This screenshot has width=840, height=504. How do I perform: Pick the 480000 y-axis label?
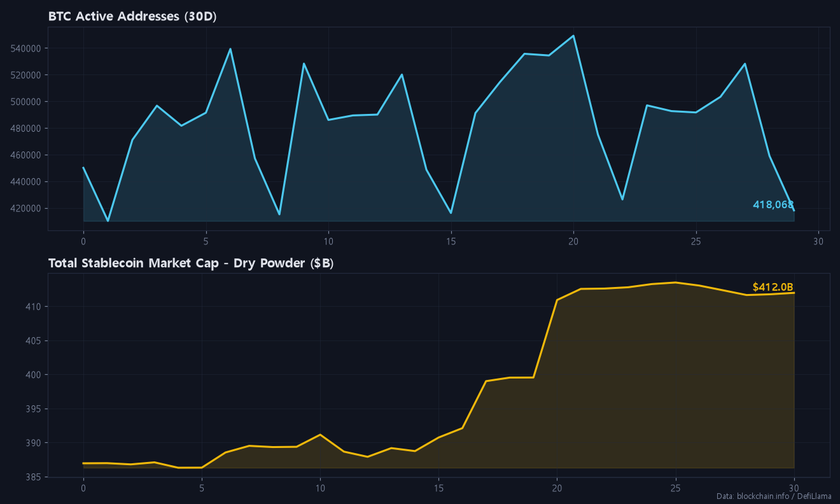[27, 129]
